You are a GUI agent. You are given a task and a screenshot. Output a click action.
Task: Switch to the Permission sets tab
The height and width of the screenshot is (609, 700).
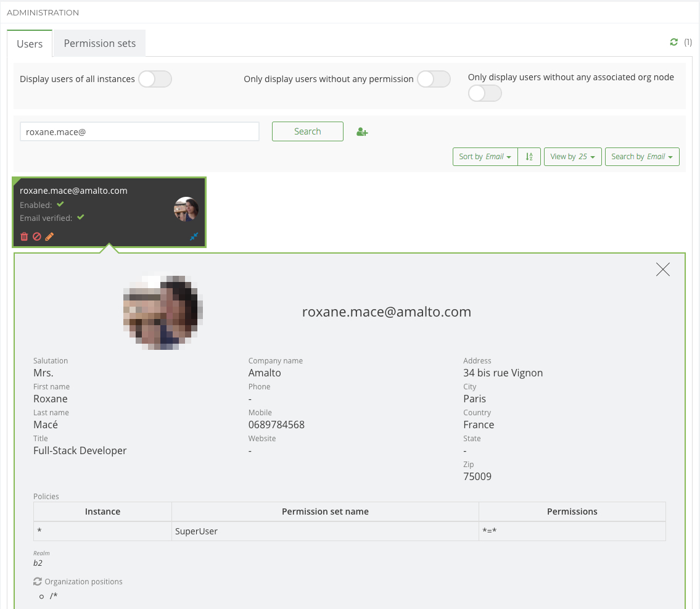point(99,43)
